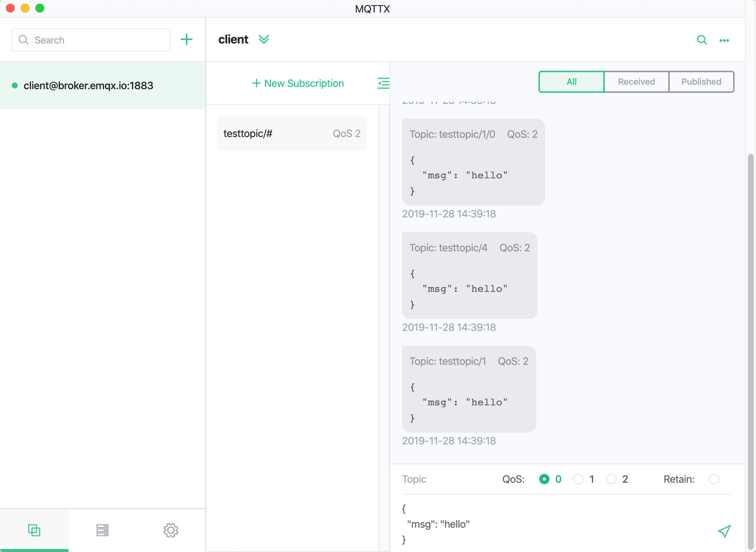
Task: Open the three-dots more options menu
Action: (x=724, y=41)
